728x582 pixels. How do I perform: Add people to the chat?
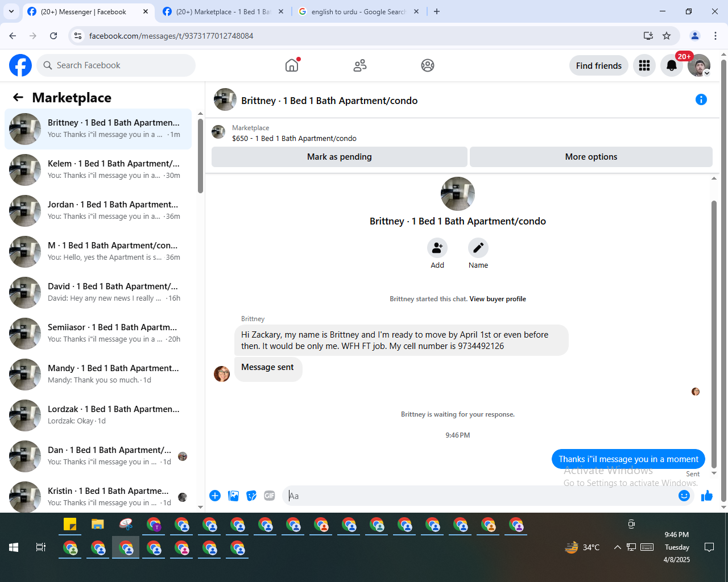tap(437, 248)
